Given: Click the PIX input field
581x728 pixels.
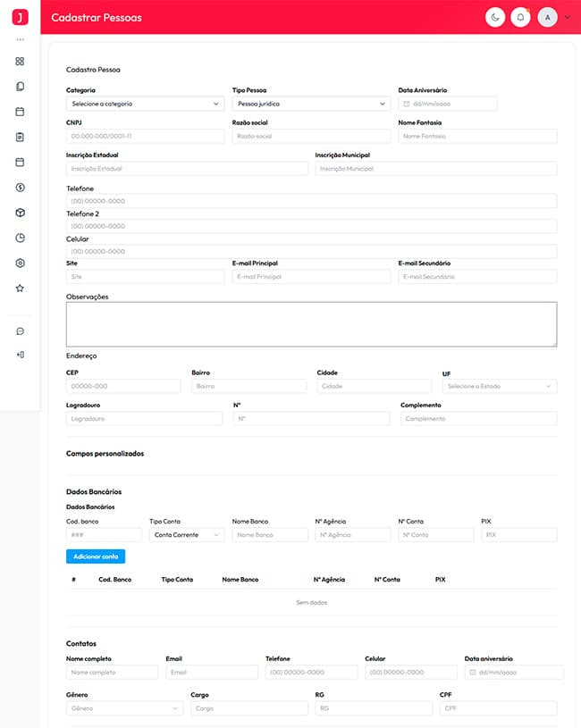Looking at the screenshot, I should pos(519,535).
